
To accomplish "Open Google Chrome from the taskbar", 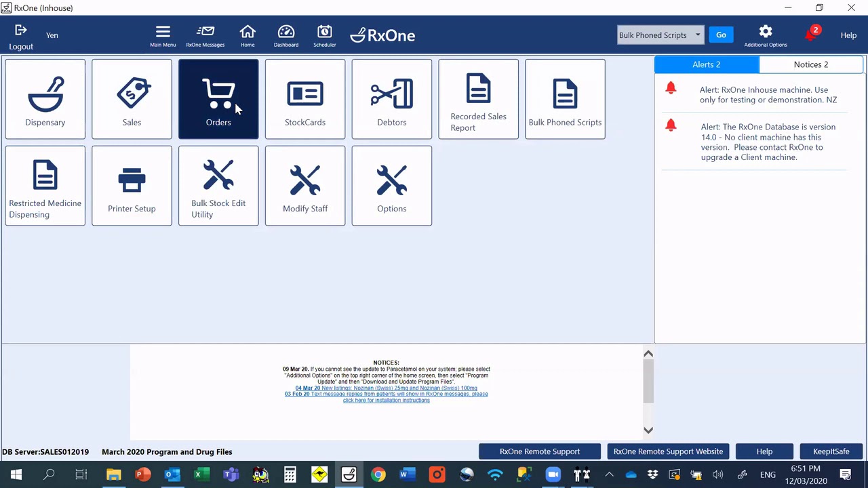I will [378, 474].
